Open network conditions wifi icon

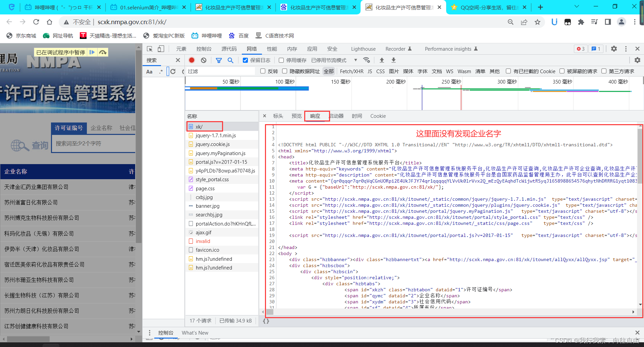pos(367,60)
